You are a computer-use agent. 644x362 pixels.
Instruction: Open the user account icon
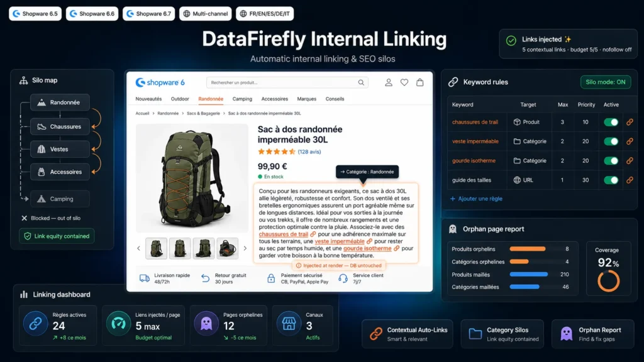(x=389, y=82)
